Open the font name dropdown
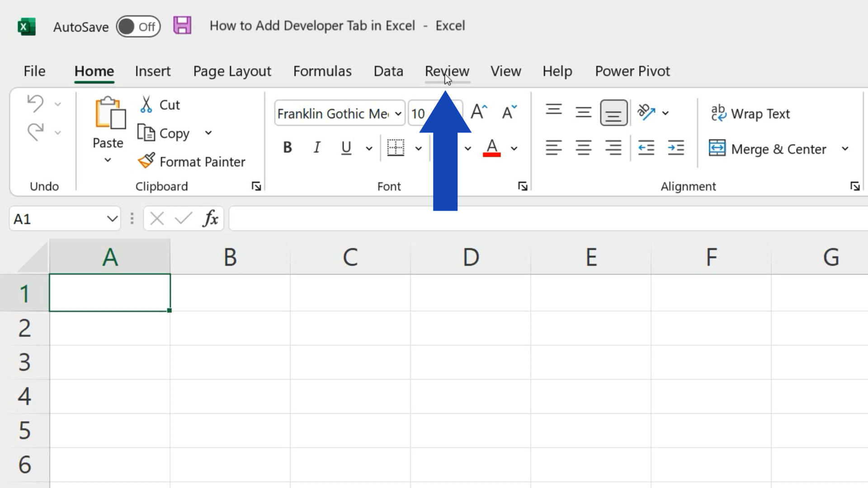This screenshot has height=488, width=868. [x=398, y=113]
